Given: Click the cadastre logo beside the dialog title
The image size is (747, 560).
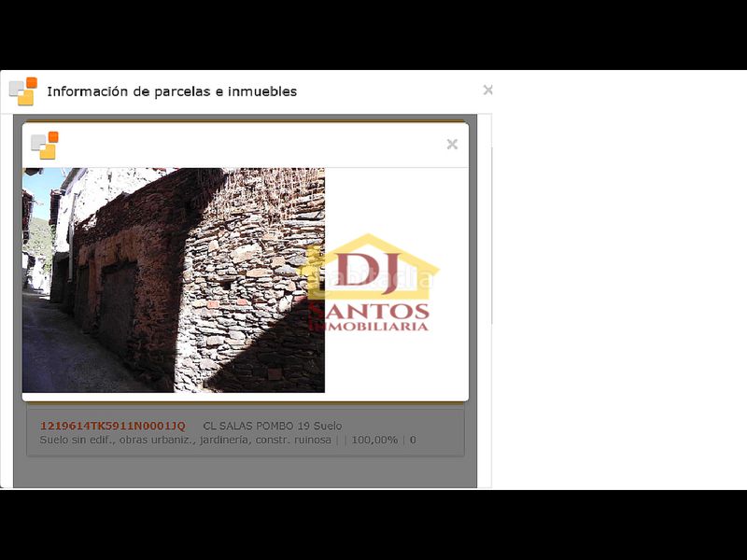Looking at the screenshot, I should (22, 91).
